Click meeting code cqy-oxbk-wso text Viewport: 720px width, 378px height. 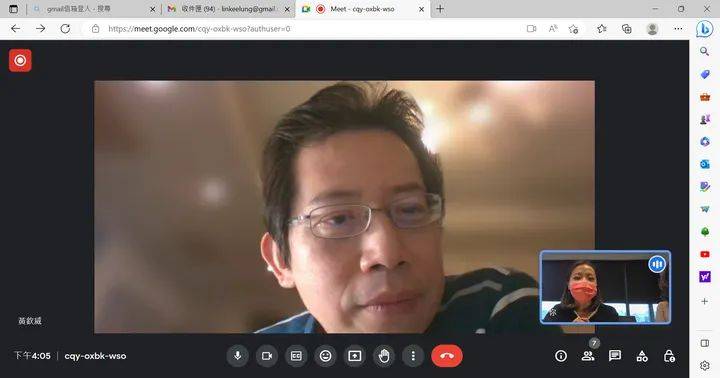[95, 356]
